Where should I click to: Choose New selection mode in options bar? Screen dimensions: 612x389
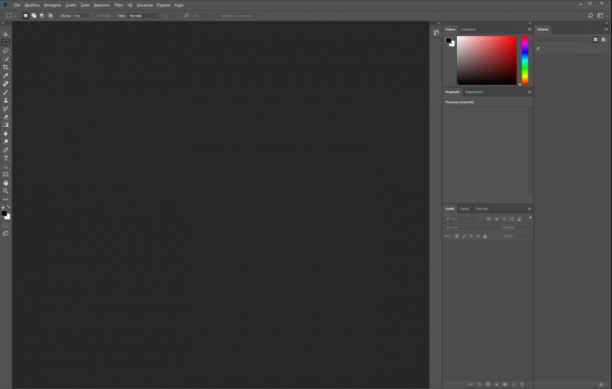[25, 16]
